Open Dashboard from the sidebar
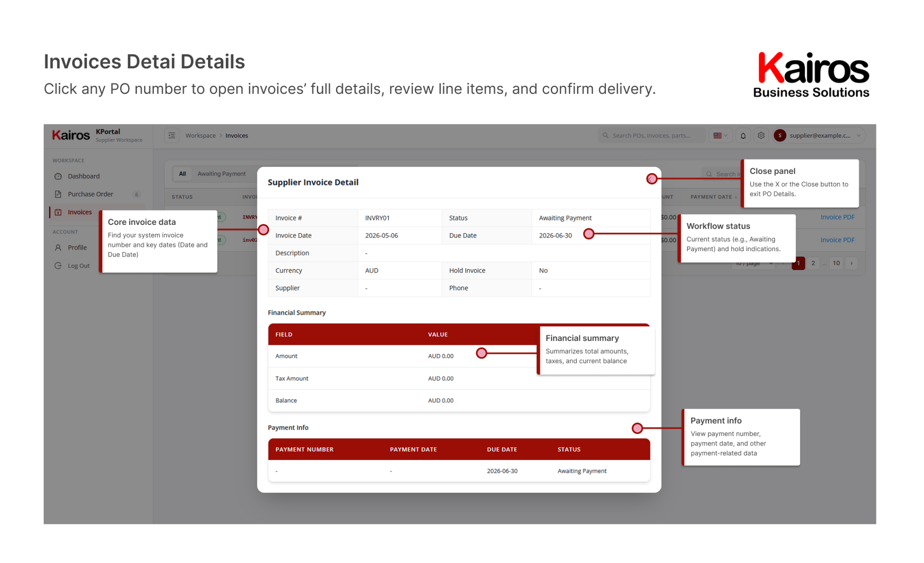This screenshot has width=924, height=563. 84,176
